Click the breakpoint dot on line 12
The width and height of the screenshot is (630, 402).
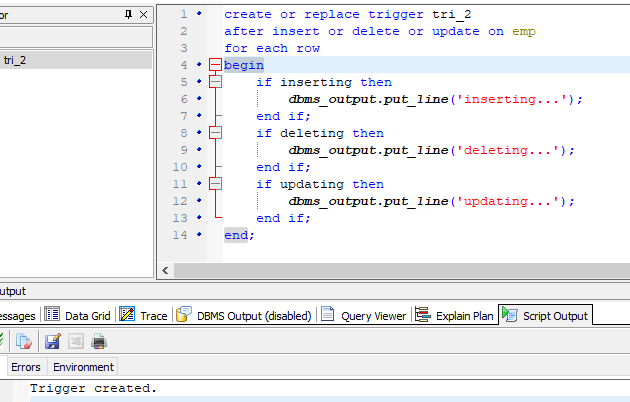199,200
